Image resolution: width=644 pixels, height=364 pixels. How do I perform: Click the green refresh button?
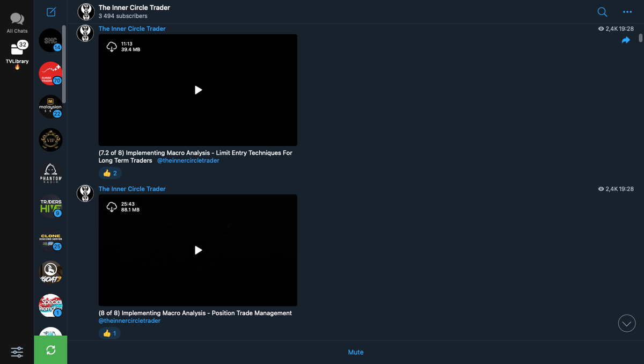(x=50, y=350)
